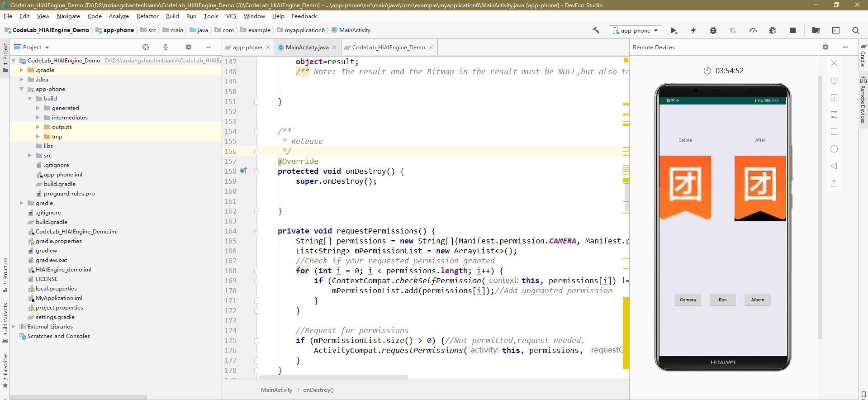Open Search Everywhere magnifier
This screenshot has height=400, width=868.
pyautogui.click(x=856, y=30)
